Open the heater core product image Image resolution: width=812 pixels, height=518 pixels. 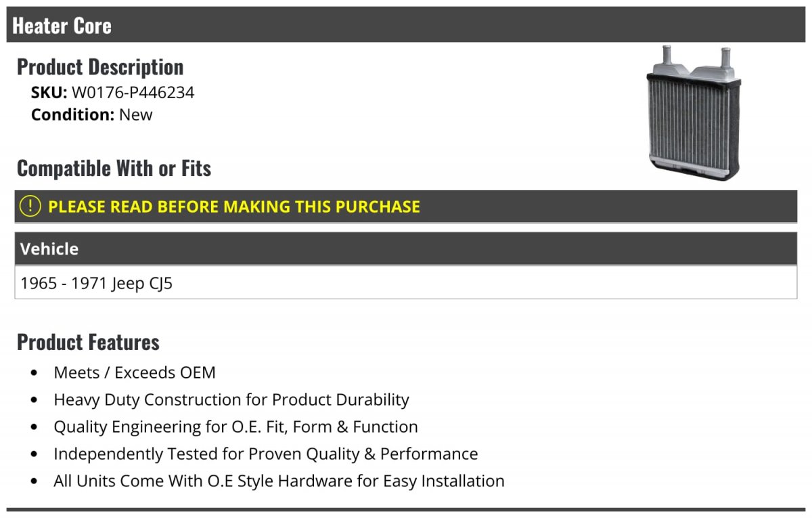(694, 113)
